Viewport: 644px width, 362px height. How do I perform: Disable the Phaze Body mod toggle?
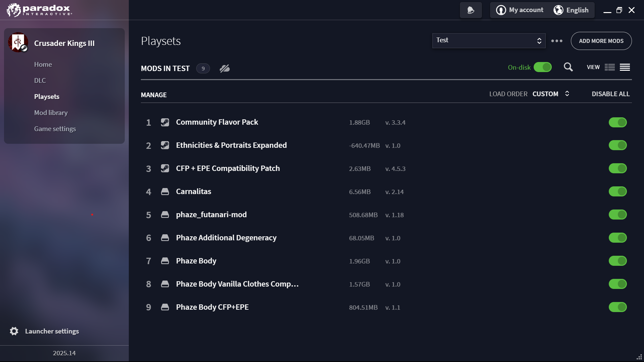click(x=618, y=261)
